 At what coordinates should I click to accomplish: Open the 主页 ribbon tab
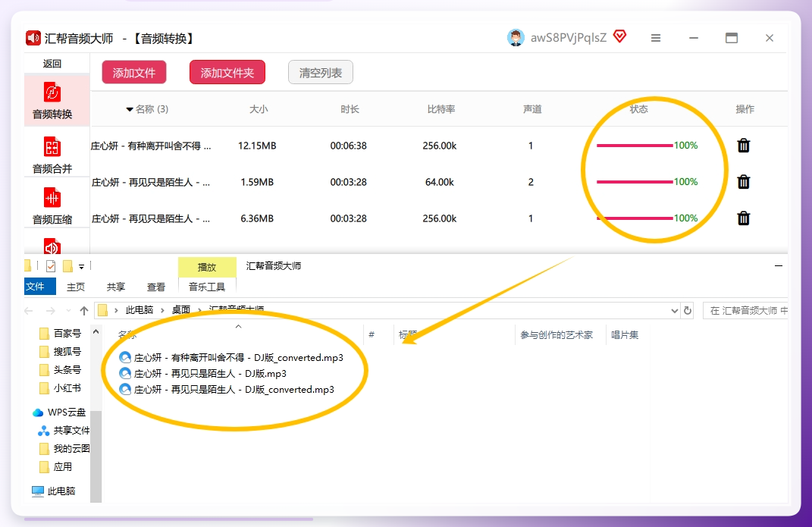76,287
